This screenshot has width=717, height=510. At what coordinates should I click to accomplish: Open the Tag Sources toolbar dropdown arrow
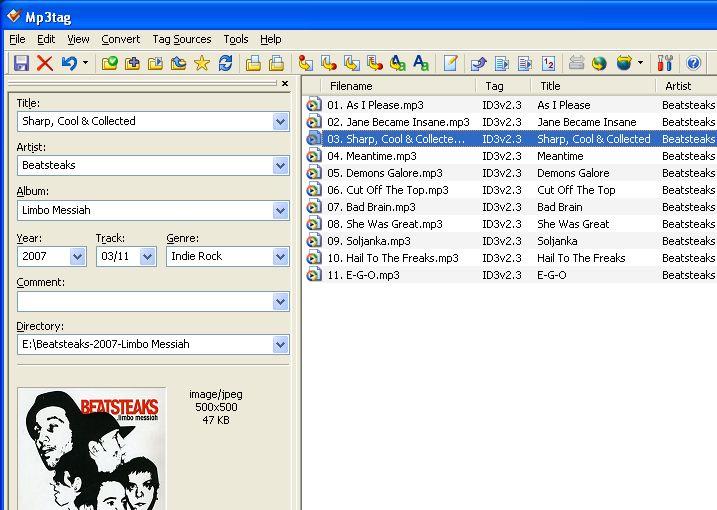(x=640, y=63)
